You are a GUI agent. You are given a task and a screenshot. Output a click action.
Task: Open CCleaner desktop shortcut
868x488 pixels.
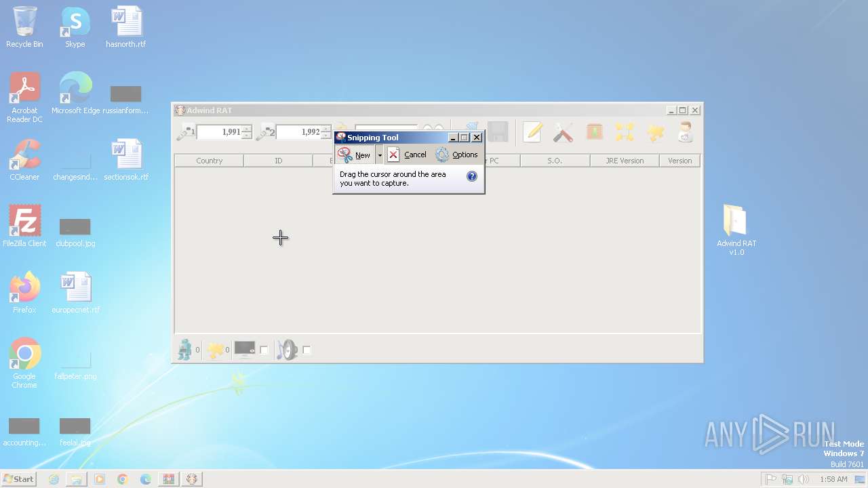[x=24, y=160]
